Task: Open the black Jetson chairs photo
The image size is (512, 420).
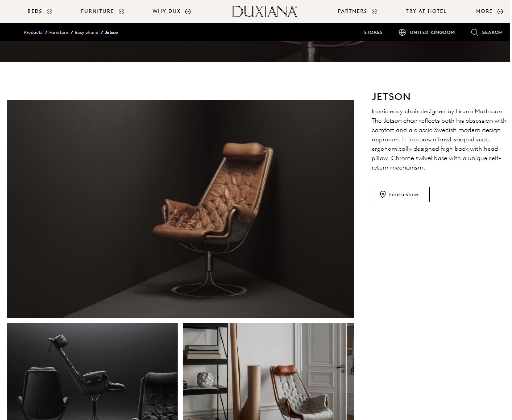Action: pos(92,371)
